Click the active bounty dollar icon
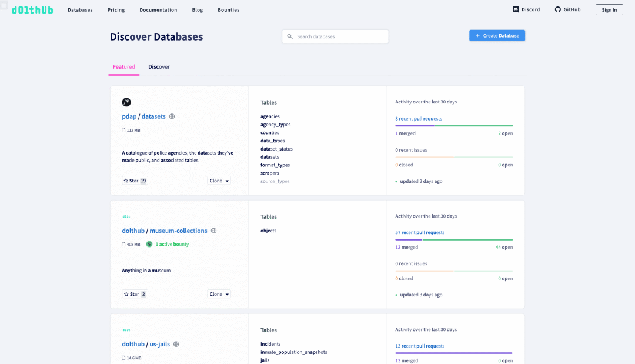The height and width of the screenshot is (364, 635). [x=149, y=244]
